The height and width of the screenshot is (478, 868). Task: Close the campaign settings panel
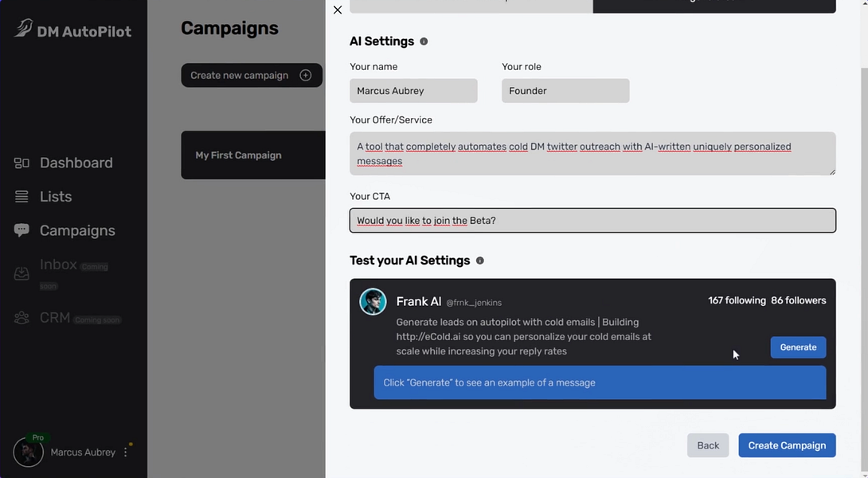[x=338, y=10]
